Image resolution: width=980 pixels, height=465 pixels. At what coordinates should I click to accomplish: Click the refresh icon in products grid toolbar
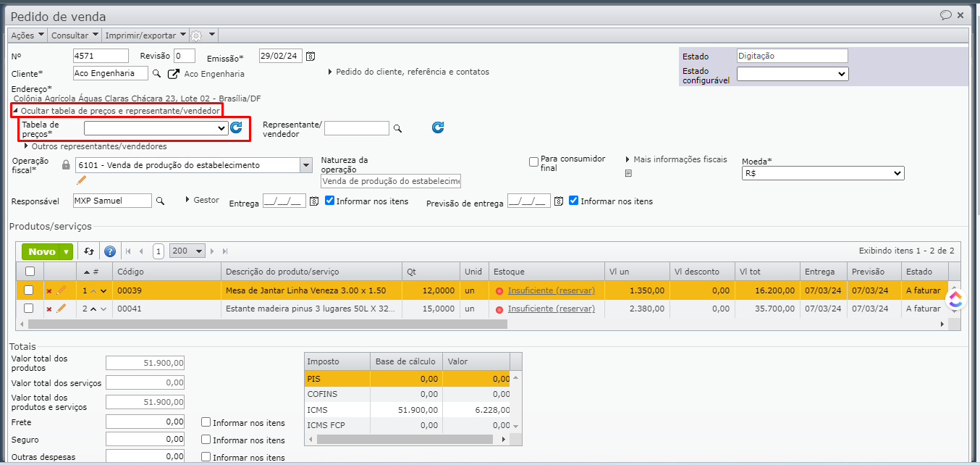[x=89, y=251]
